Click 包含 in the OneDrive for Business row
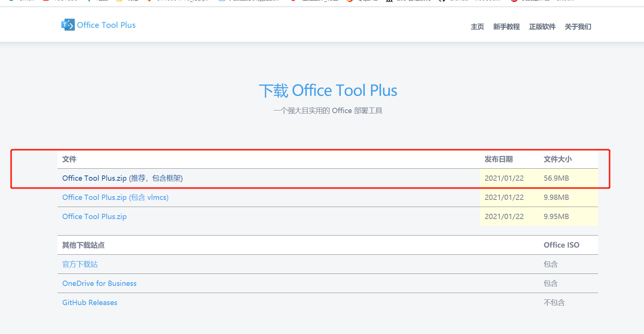 (551, 283)
